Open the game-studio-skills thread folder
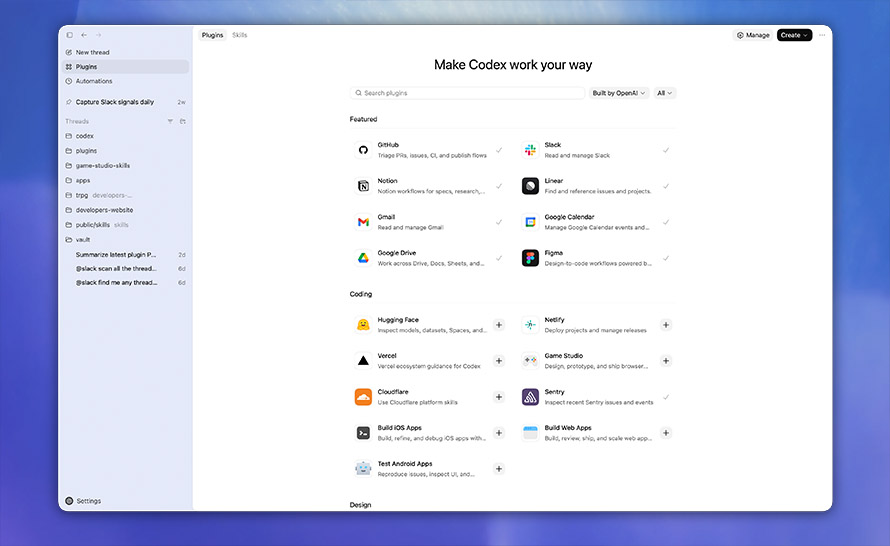The width and height of the screenshot is (890, 546). tap(103, 166)
